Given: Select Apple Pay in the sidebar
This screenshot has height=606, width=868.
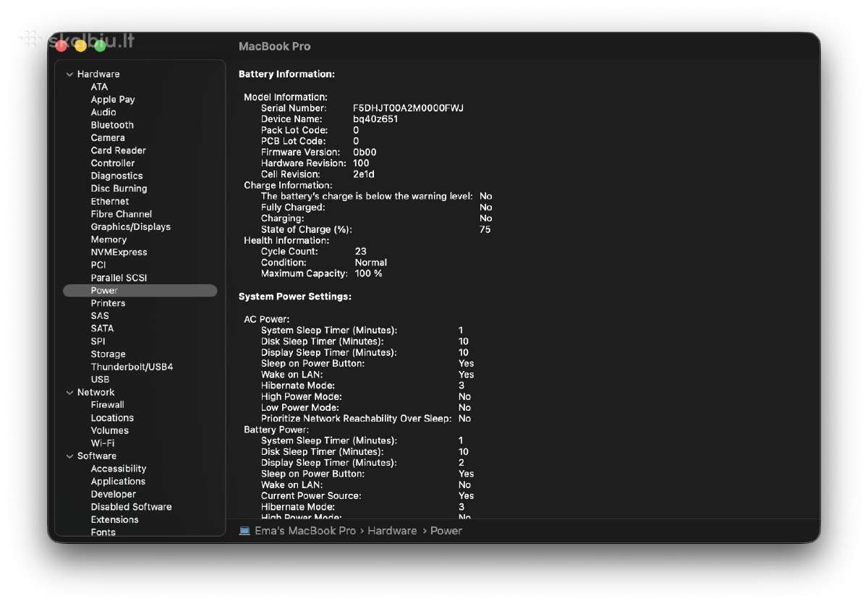Looking at the screenshot, I should [x=113, y=100].
